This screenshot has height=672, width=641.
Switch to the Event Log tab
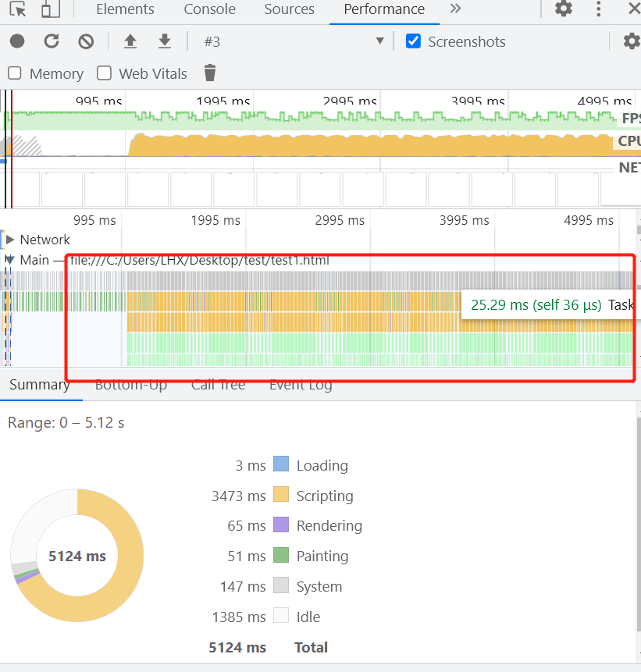coord(301,385)
